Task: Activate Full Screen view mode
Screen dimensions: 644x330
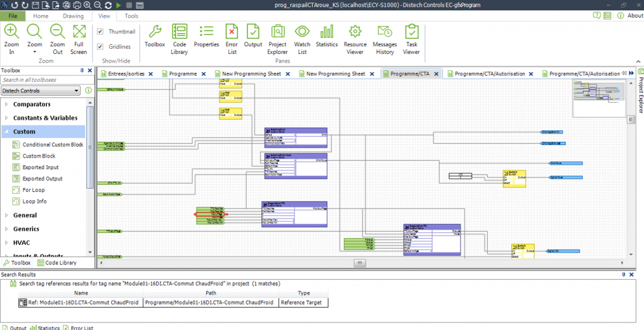Action: click(79, 40)
